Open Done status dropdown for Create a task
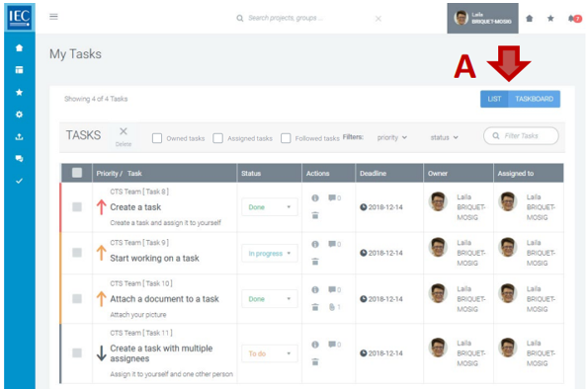 [x=270, y=207]
